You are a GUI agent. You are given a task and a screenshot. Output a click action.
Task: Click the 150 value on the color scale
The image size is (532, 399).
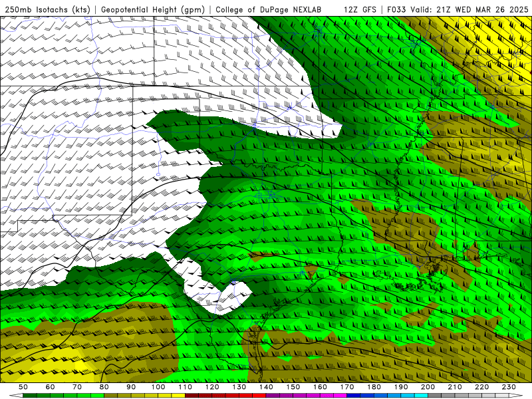point(293,387)
